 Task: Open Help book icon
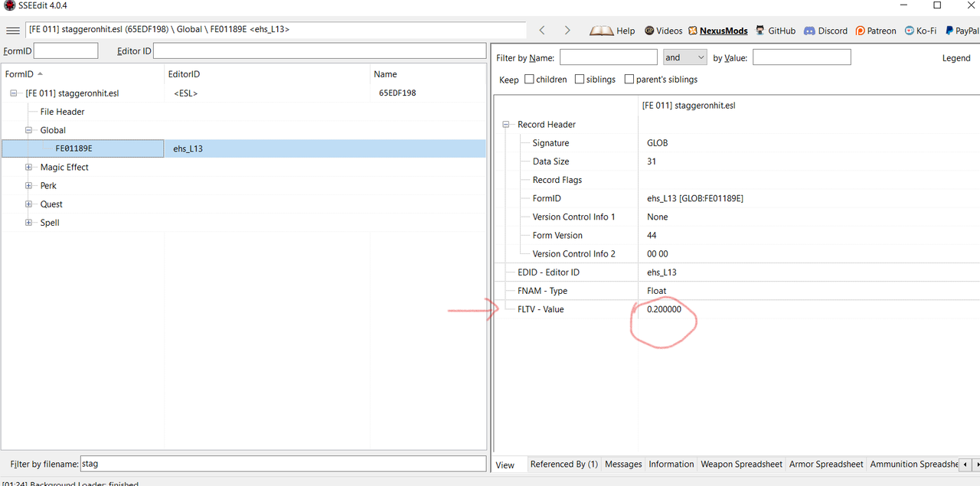point(602,31)
